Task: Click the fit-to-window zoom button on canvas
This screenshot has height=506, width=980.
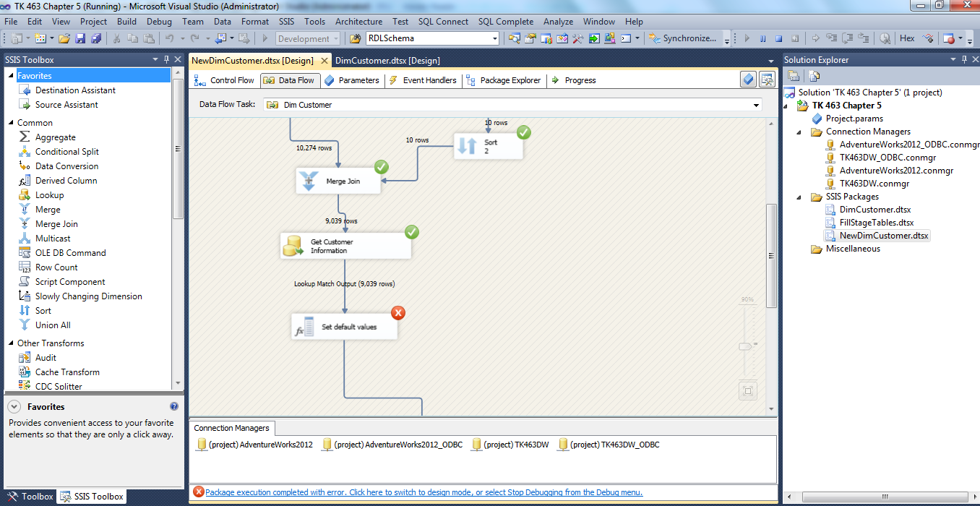Action: click(x=747, y=391)
